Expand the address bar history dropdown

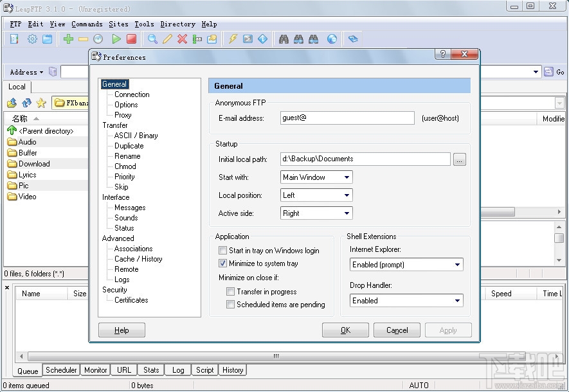click(x=536, y=72)
